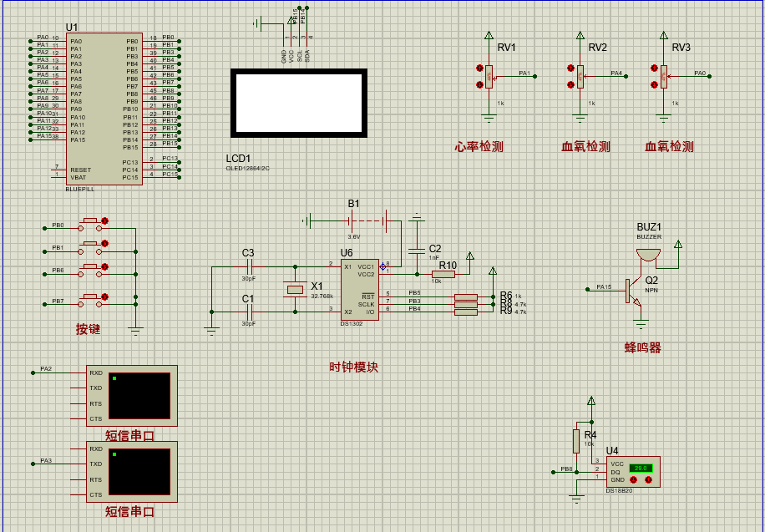Toggle the latch dot on the PB6 push button
Screen dimensions: 765x532
pos(104,267)
